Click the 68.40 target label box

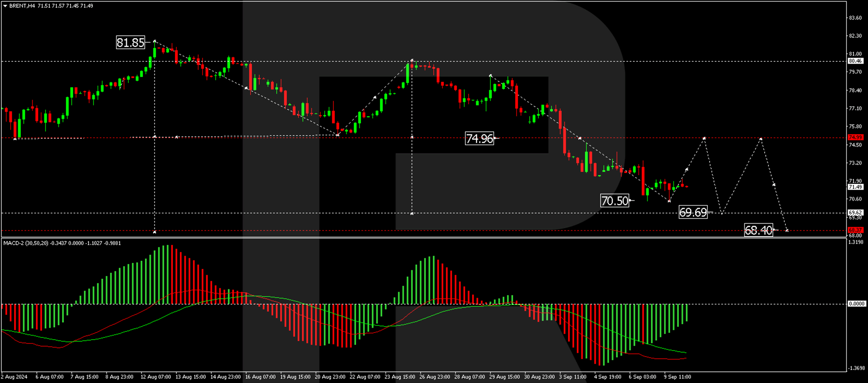click(x=758, y=230)
